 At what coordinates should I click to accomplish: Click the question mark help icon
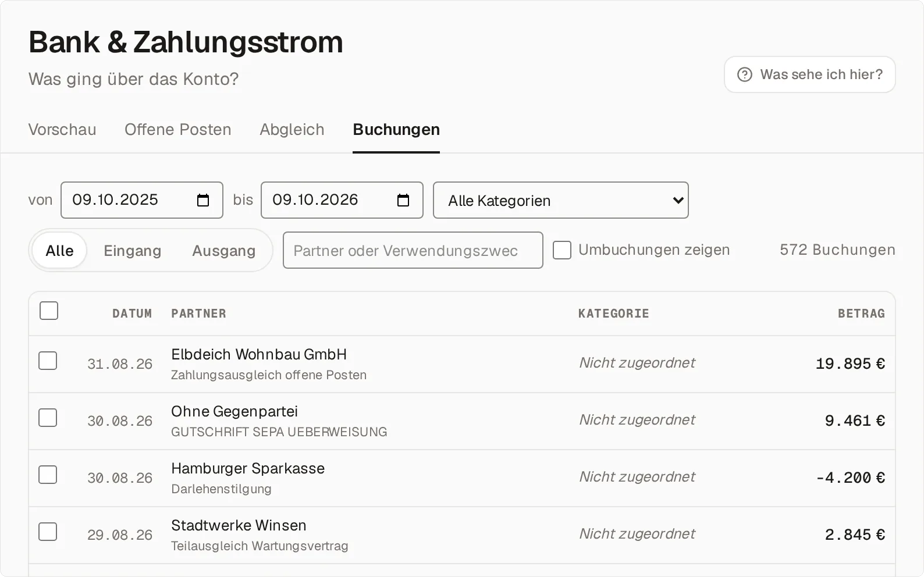tap(745, 74)
